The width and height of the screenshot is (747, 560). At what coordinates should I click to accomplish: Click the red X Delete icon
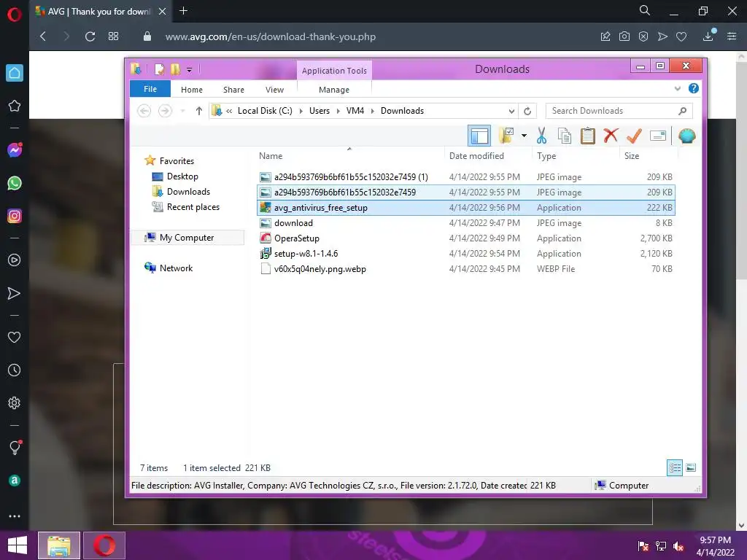click(x=611, y=136)
